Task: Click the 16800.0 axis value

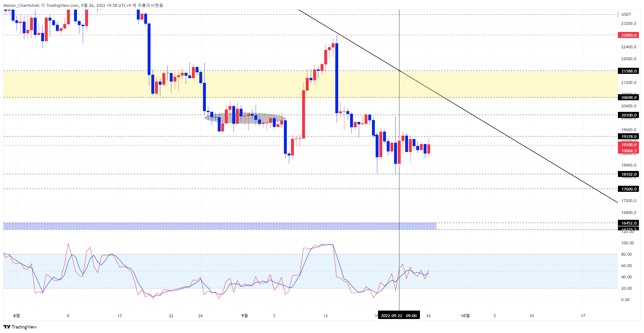Action: (628, 213)
